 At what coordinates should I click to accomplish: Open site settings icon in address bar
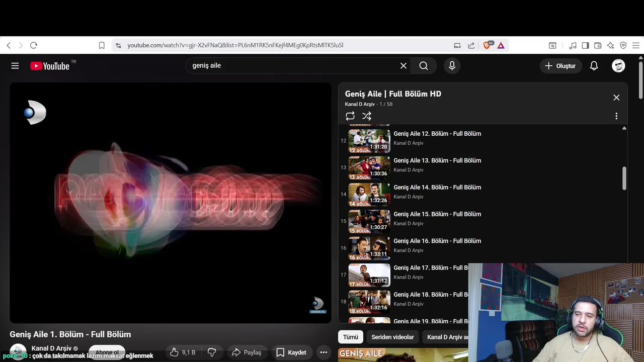point(118,45)
